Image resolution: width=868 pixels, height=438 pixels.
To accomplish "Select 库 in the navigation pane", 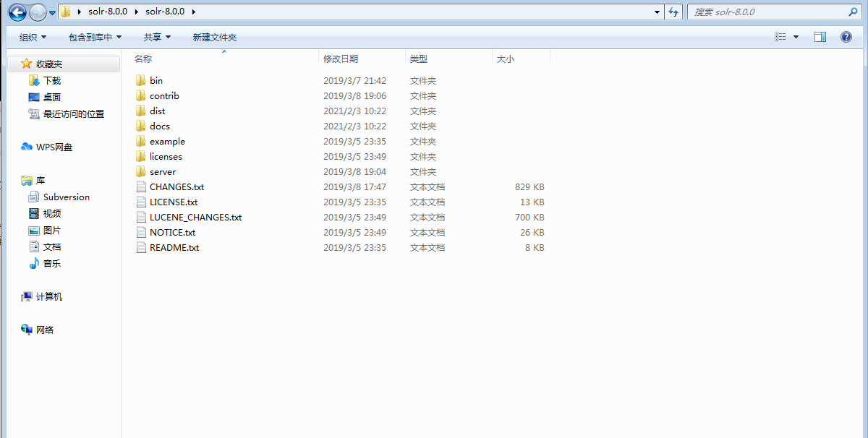I will [41, 181].
